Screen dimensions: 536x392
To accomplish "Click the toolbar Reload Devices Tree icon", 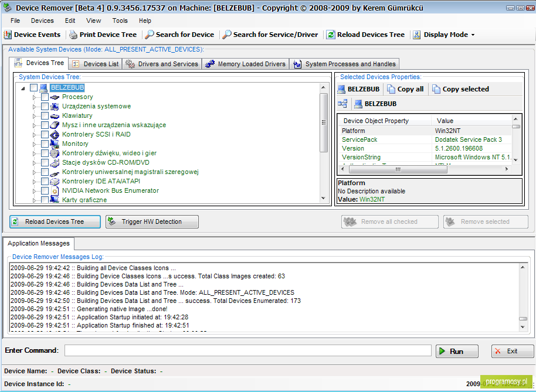I will pyautogui.click(x=331, y=35).
